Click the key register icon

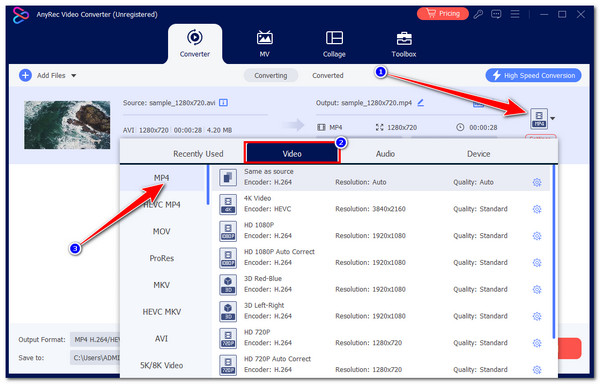tap(478, 14)
